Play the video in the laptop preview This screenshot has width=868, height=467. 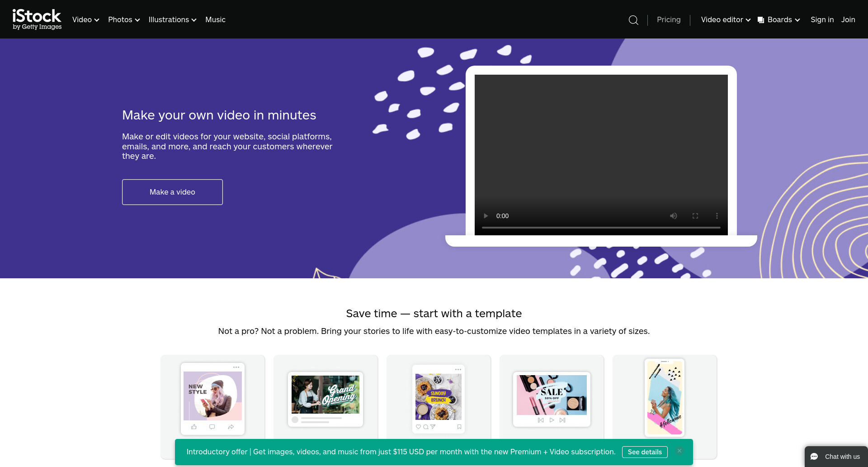coord(486,216)
